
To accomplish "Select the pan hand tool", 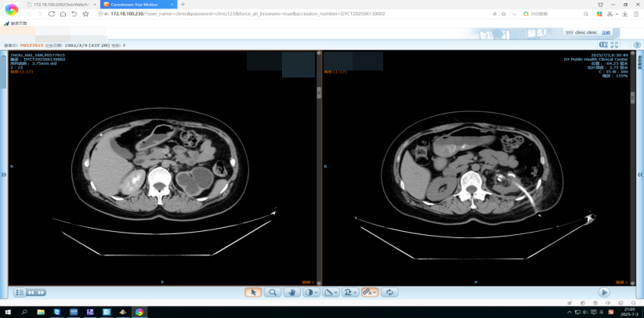I will (292, 292).
